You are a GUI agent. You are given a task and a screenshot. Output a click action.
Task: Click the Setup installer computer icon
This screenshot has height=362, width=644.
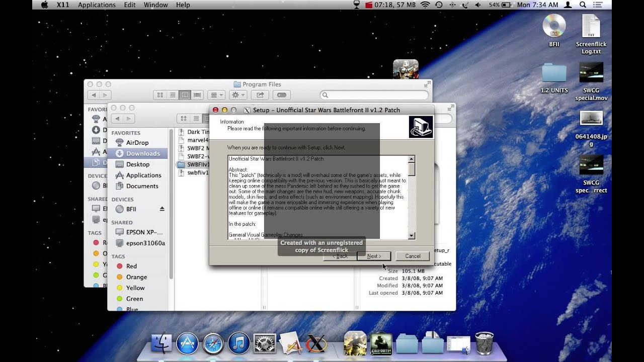(x=421, y=127)
